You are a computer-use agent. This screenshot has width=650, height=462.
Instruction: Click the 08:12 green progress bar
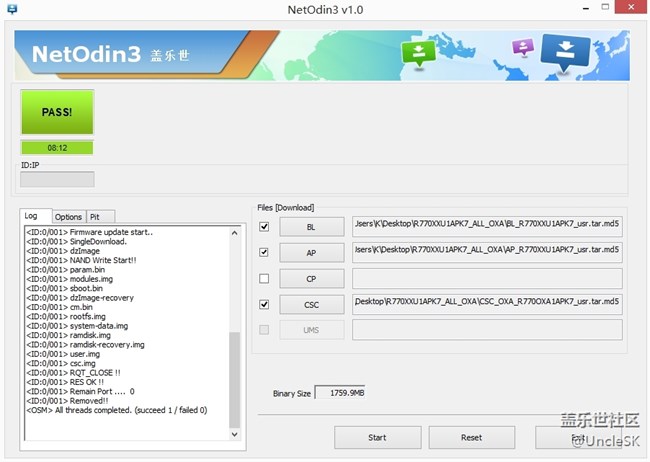pos(57,147)
